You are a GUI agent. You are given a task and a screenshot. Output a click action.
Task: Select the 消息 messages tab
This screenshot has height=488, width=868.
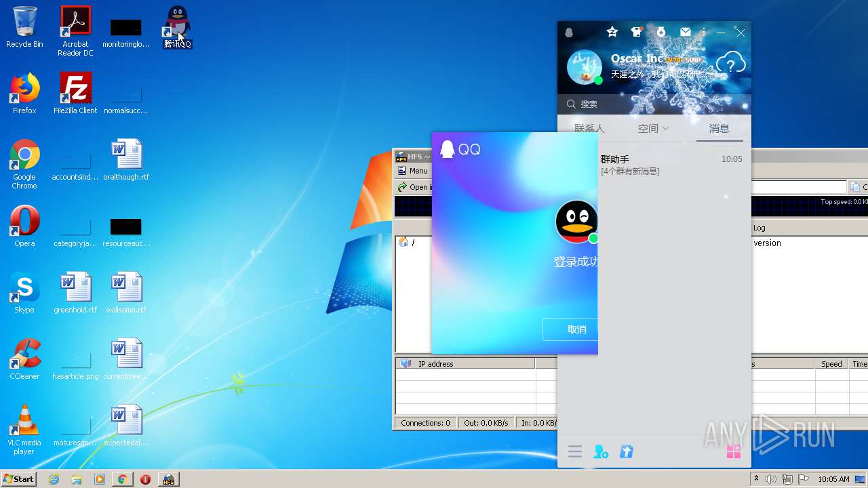(719, 128)
